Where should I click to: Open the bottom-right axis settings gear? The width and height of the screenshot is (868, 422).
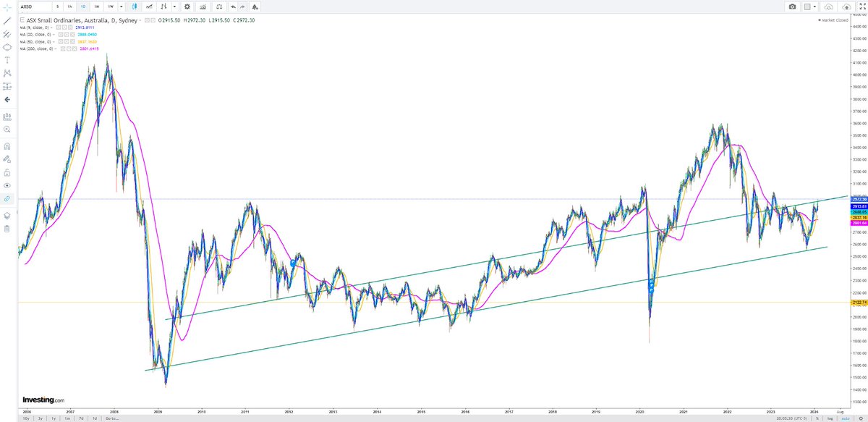point(861,418)
